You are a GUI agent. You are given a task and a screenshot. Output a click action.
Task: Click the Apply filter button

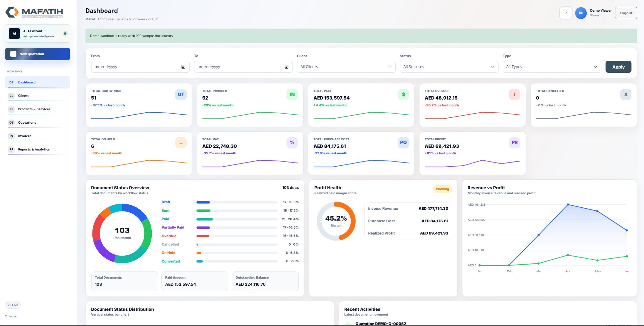[618, 67]
